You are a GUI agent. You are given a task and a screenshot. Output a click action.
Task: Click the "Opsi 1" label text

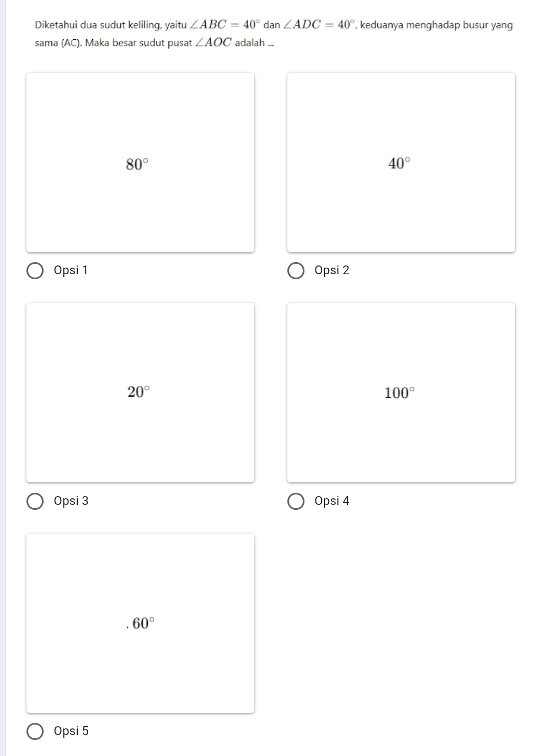point(71,270)
